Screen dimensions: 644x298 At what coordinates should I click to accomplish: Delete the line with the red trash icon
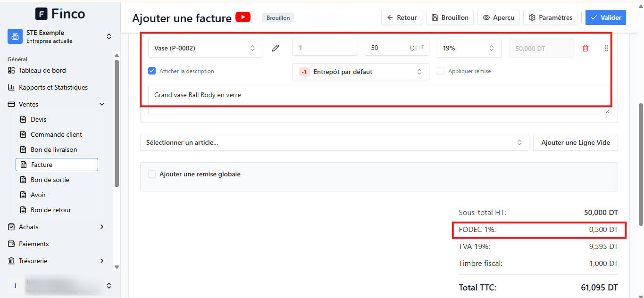pos(585,48)
